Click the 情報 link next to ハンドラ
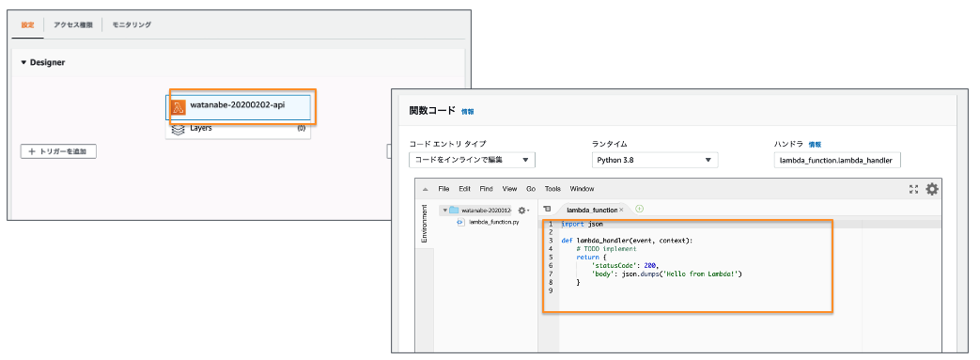 tap(815, 144)
